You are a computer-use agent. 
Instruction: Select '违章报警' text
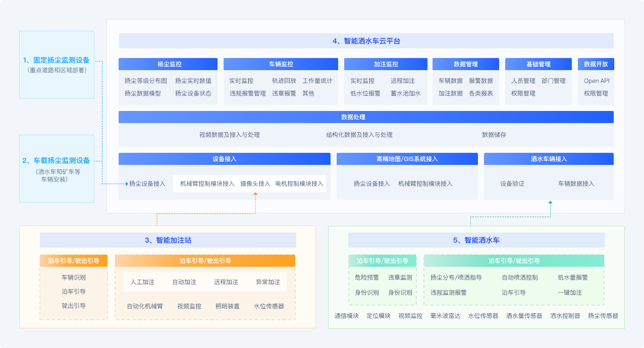[284, 93]
